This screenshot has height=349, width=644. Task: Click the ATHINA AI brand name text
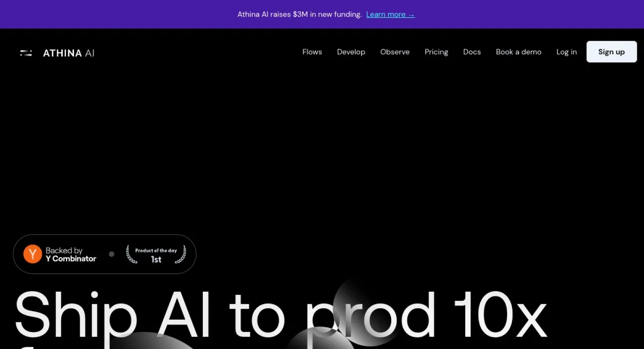tap(69, 53)
